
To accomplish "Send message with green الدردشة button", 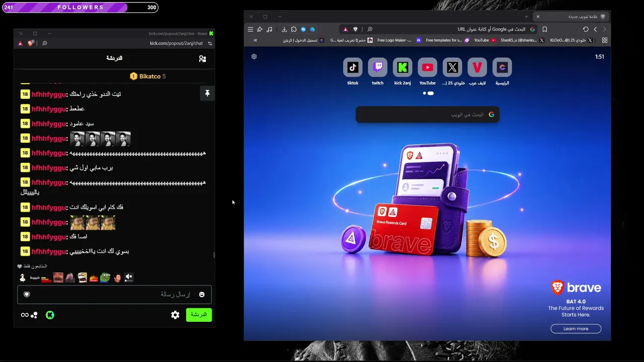I will (199, 315).
